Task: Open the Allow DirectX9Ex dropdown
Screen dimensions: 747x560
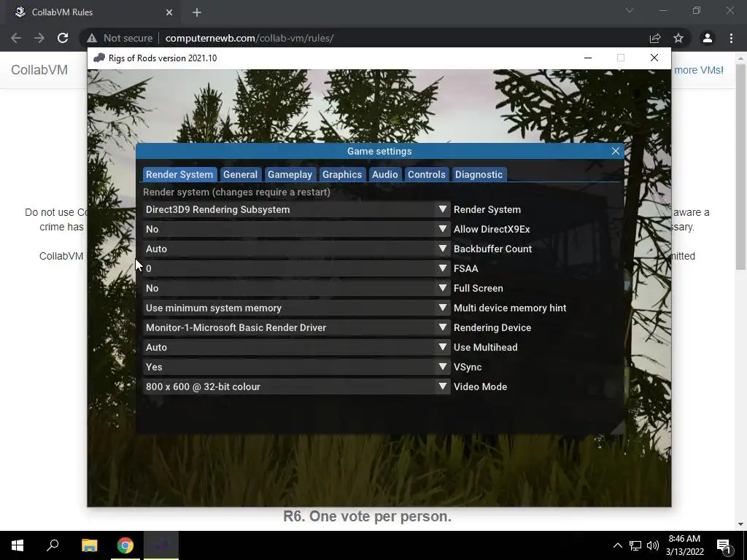Action: click(296, 229)
